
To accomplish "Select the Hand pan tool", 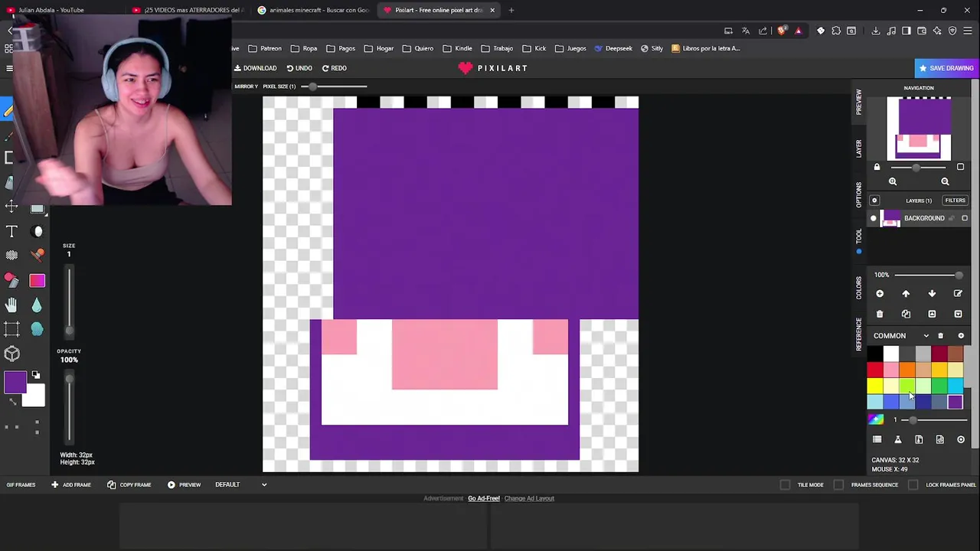I will 11,305.
